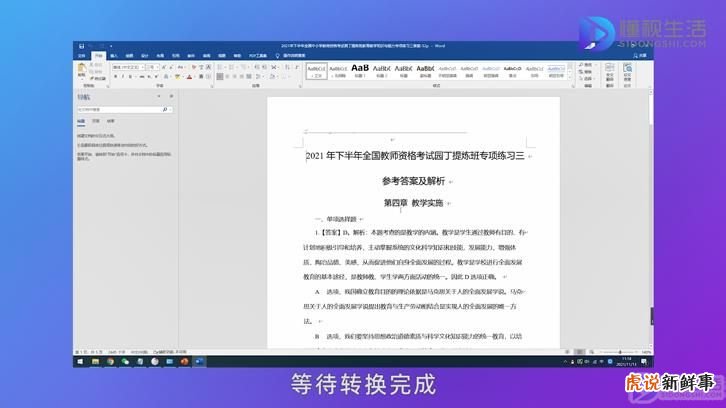
Task: Open the PDF工具集 ribbon tab
Action: (258, 56)
